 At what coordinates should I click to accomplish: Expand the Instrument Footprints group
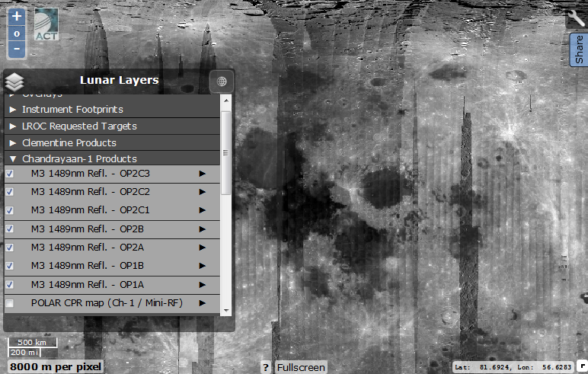pyautogui.click(x=13, y=110)
